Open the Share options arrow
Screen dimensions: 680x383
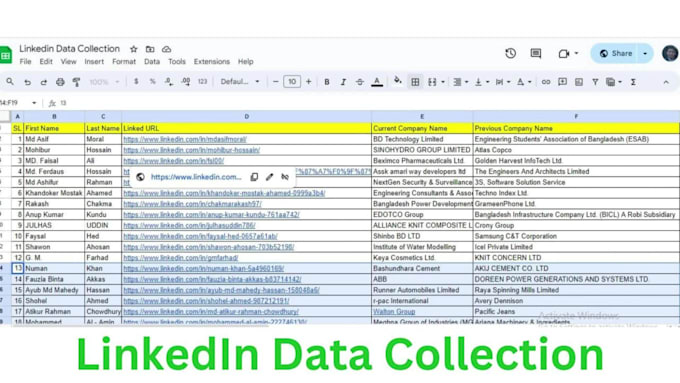[646, 53]
